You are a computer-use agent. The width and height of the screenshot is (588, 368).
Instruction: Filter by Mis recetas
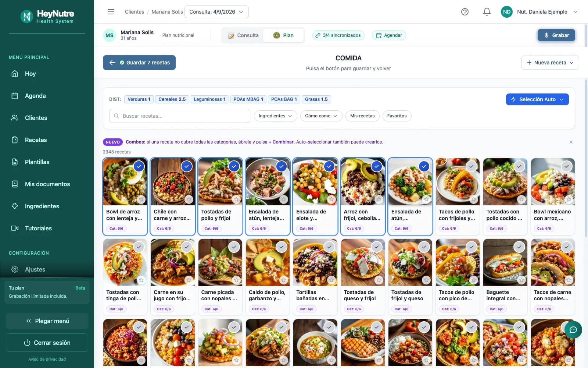pos(362,116)
